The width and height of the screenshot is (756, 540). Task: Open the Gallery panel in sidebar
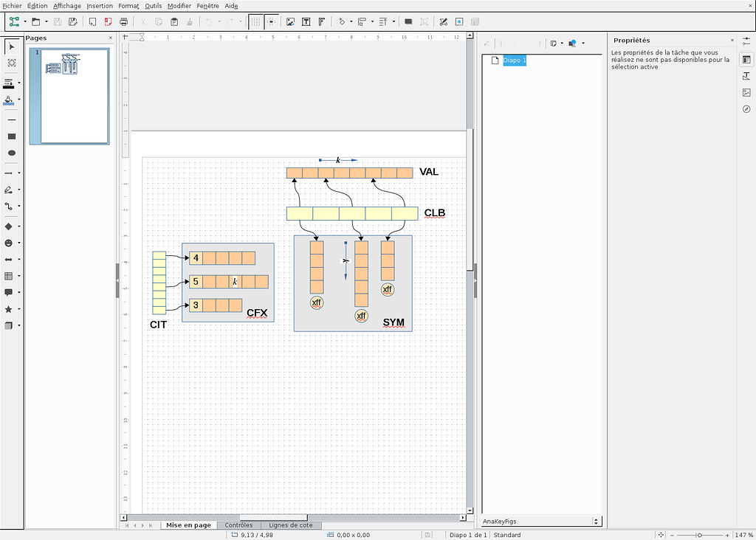pyautogui.click(x=746, y=93)
